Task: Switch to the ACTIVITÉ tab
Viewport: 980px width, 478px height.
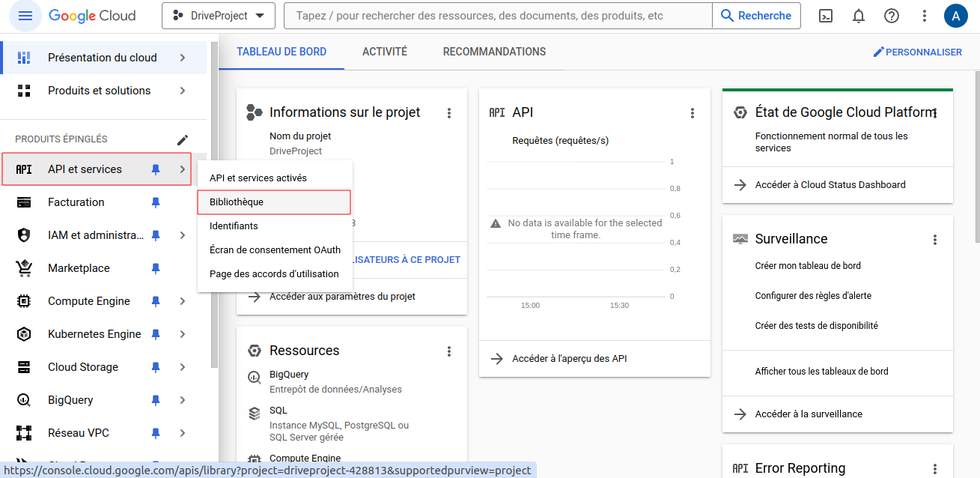Action: [x=384, y=52]
